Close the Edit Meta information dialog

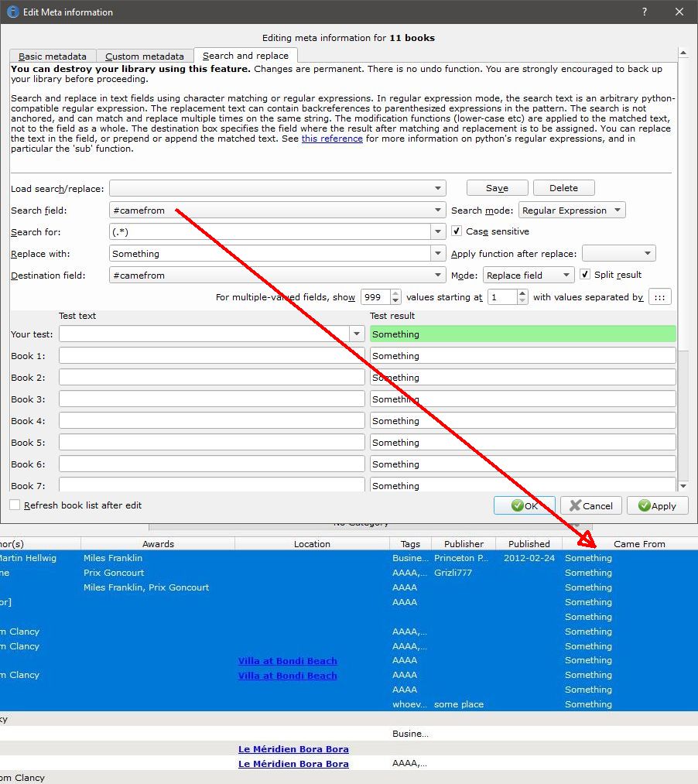coord(679,12)
